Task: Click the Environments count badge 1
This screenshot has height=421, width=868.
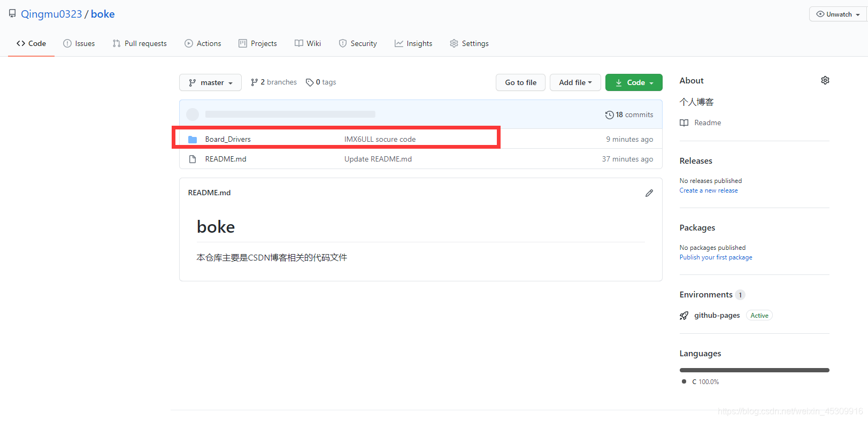Action: pos(740,295)
